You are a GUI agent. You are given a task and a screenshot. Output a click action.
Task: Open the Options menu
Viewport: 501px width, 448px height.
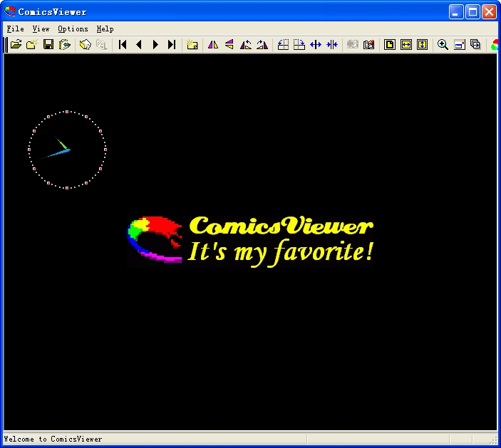point(73,28)
